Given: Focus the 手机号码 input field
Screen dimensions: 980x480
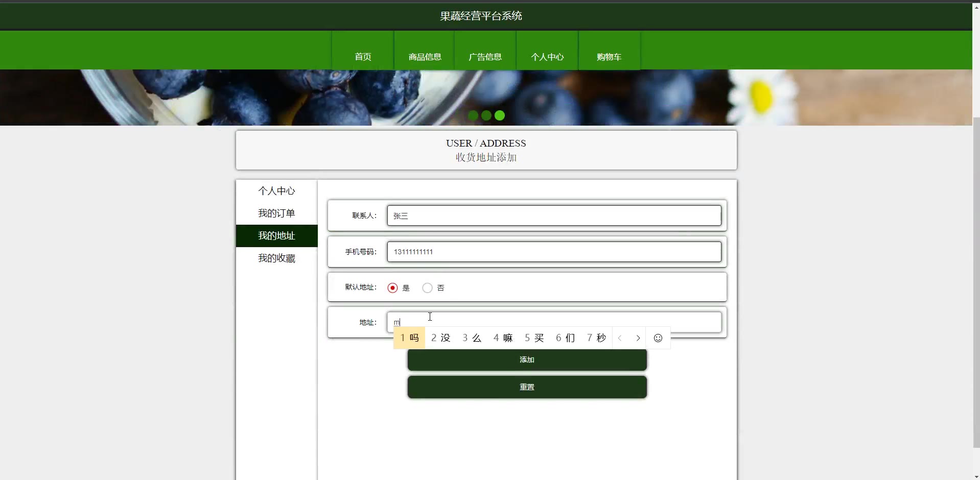Looking at the screenshot, I should (x=554, y=252).
